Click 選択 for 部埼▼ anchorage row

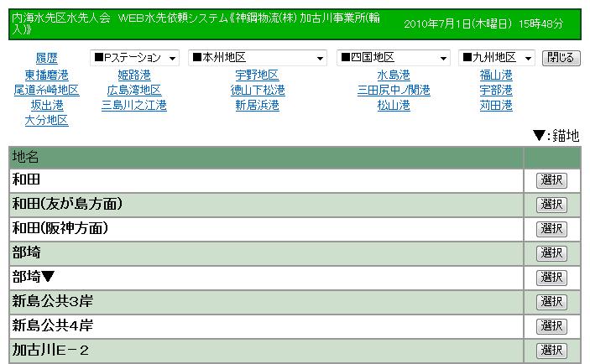click(551, 278)
